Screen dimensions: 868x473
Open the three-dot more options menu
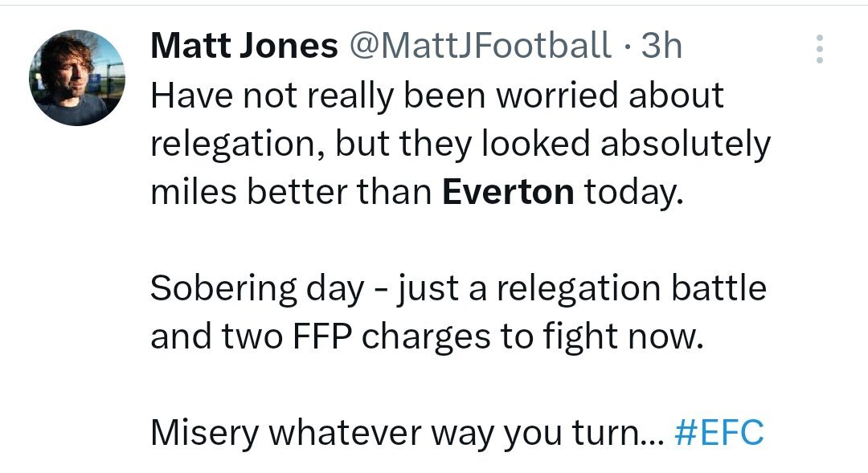point(819,49)
